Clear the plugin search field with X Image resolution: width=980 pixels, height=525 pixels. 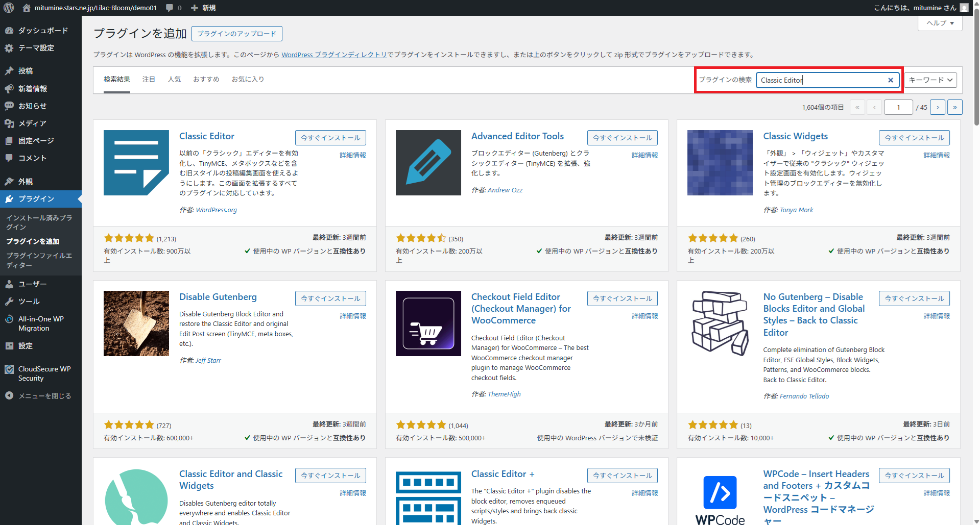(x=890, y=80)
